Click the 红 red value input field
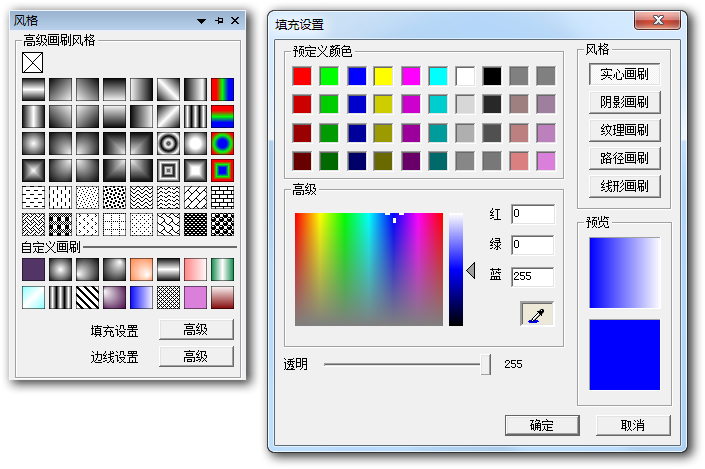Screen dimensions: 705x469 (532, 214)
